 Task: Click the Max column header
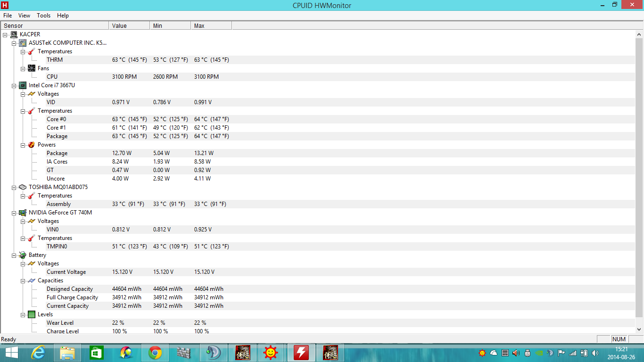point(212,26)
